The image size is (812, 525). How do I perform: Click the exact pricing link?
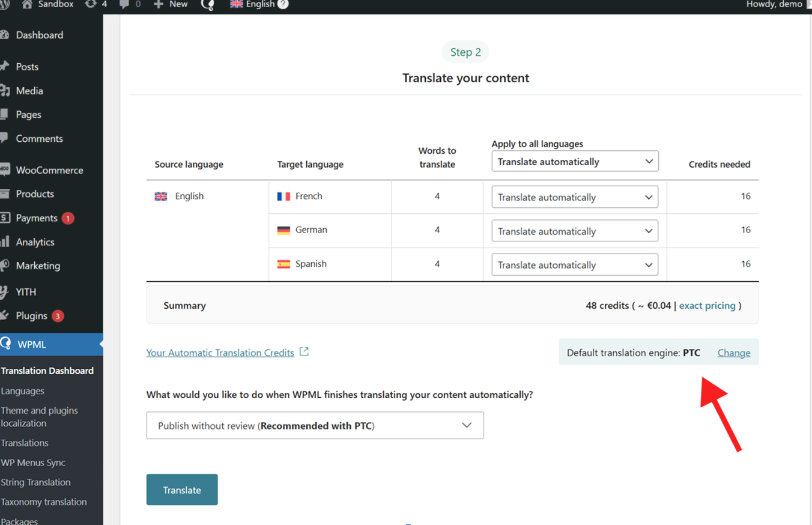pyautogui.click(x=707, y=306)
